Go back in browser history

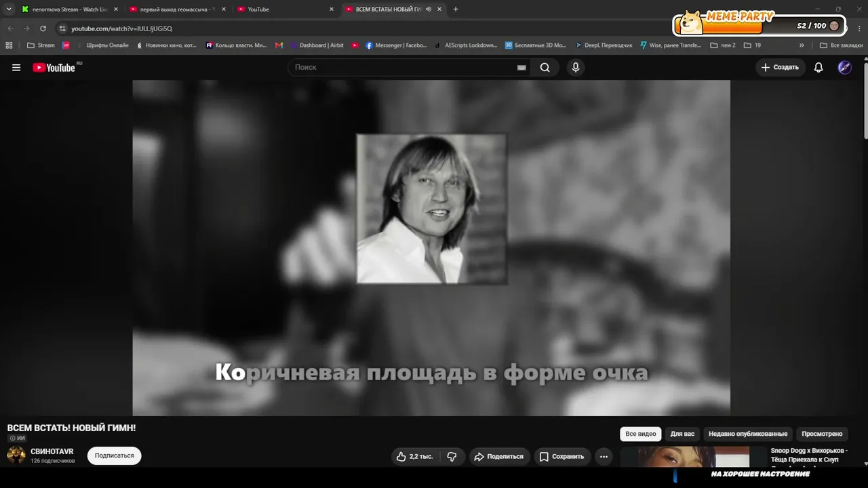click(10, 28)
